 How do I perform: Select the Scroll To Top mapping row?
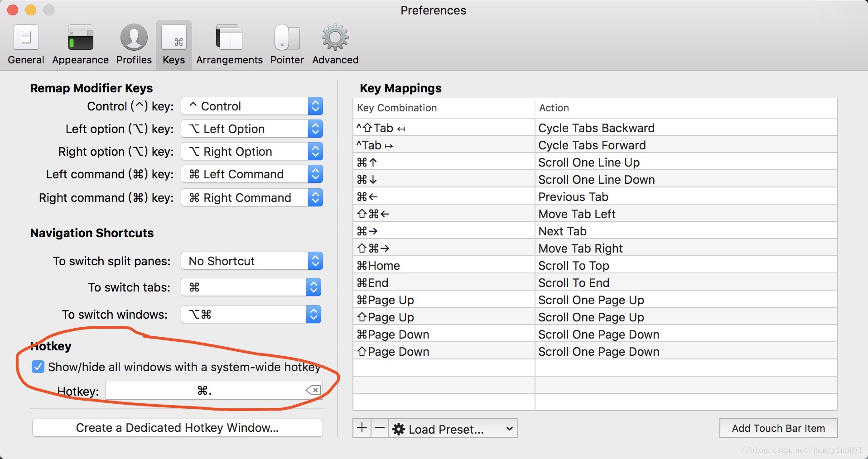pyautogui.click(x=595, y=266)
